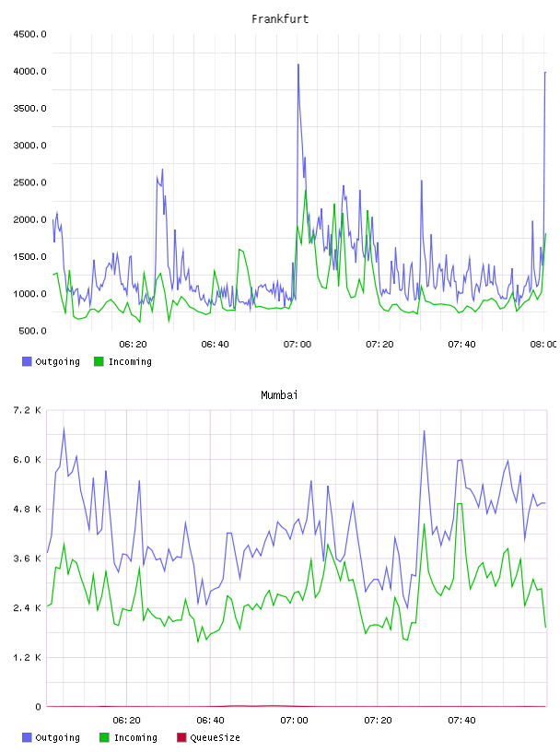Click the 2.4 K y-axis label in Mumbai chart
The width and height of the screenshot is (560, 752).
(27, 608)
